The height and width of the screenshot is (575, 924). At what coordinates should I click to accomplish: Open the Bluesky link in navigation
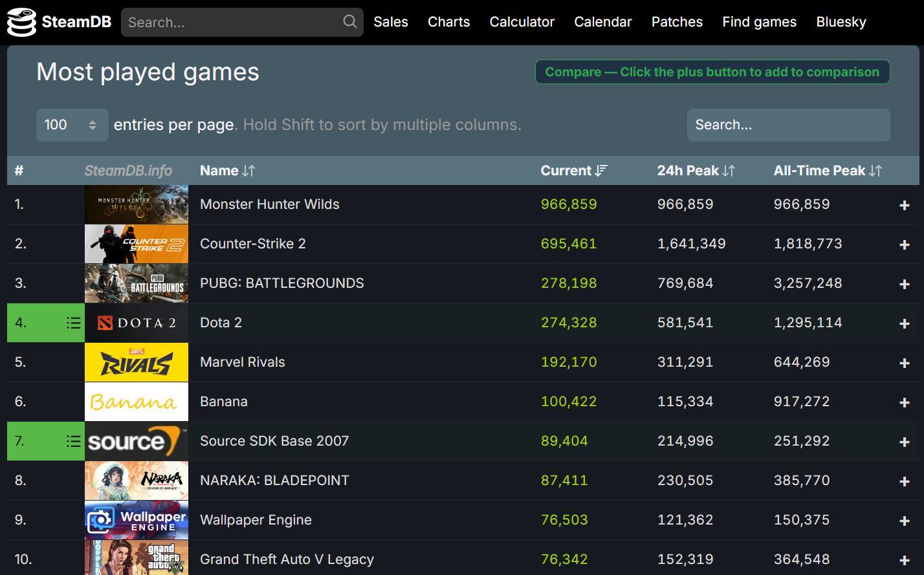841,22
